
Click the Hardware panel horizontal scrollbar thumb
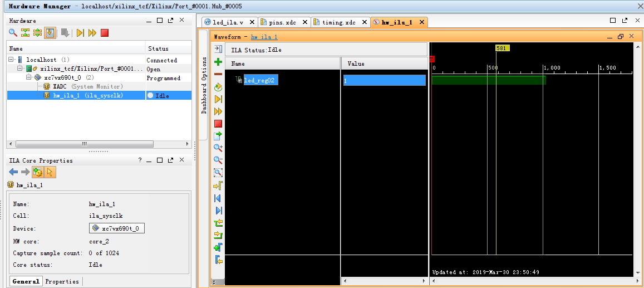[x=84, y=144]
